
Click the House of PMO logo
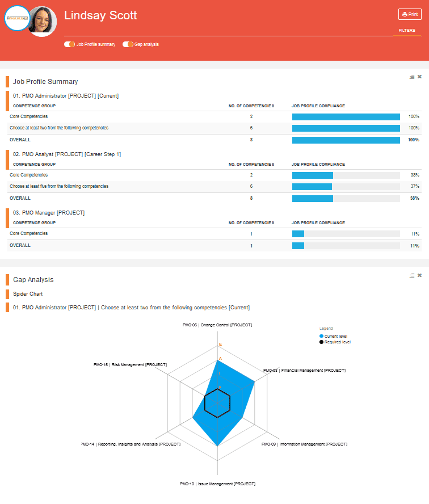[17, 18]
